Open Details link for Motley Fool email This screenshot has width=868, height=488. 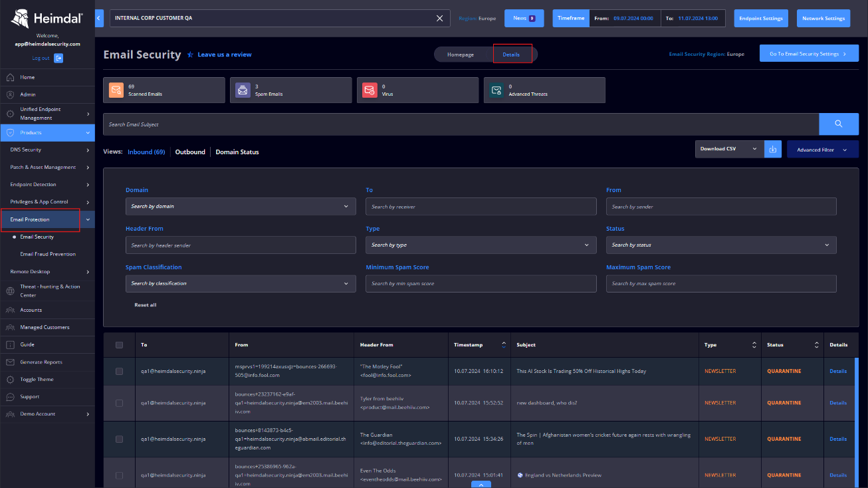click(x=838, y=371)
